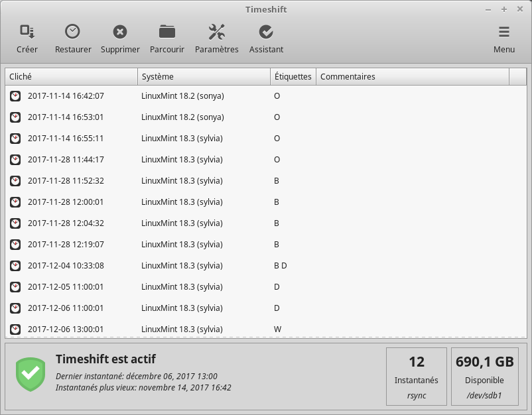
Task: Click the '690,1 GB Disponible' box
Action: pos(484,377)
